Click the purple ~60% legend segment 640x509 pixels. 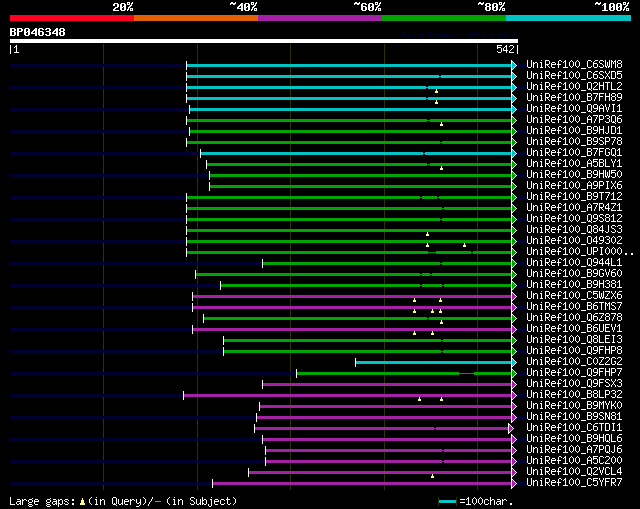pyautogui.click(x=320, y=18)
